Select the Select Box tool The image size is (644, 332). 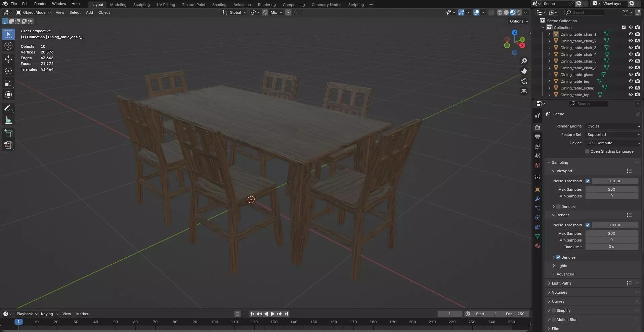tap(8, 34)
